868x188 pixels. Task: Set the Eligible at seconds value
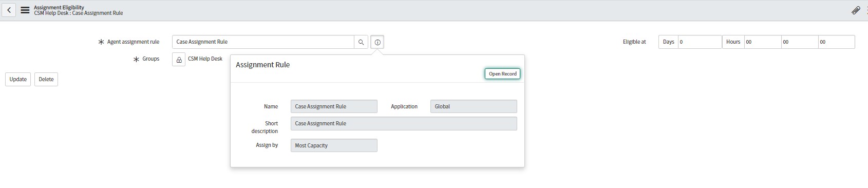[x=837, y=42]
